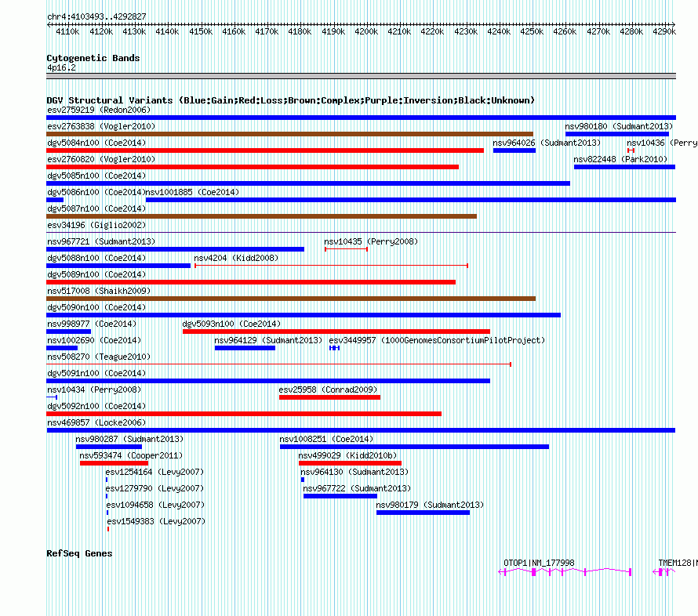Click the small red nsv10436 feature glyph
698x616 pixels.
pos(631,150)
